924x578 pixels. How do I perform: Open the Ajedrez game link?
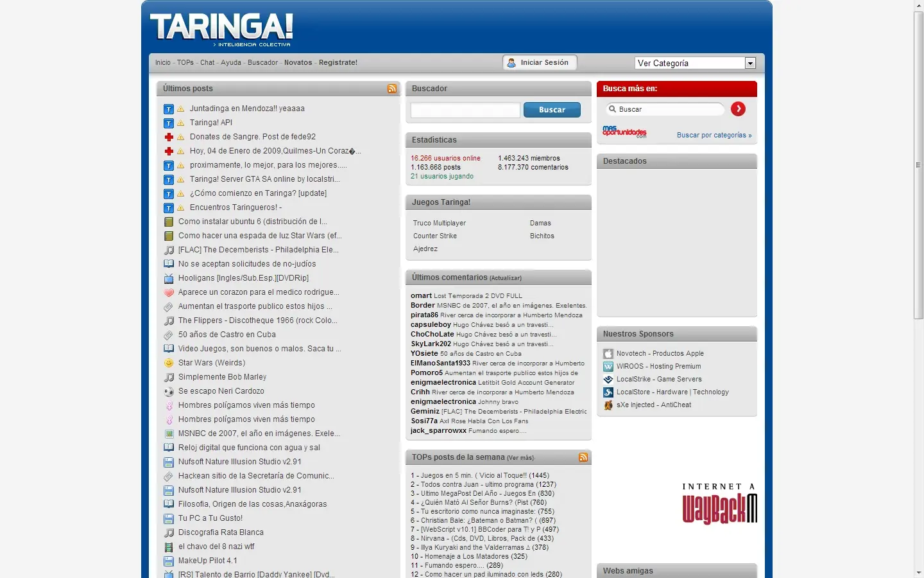point(425,249)
